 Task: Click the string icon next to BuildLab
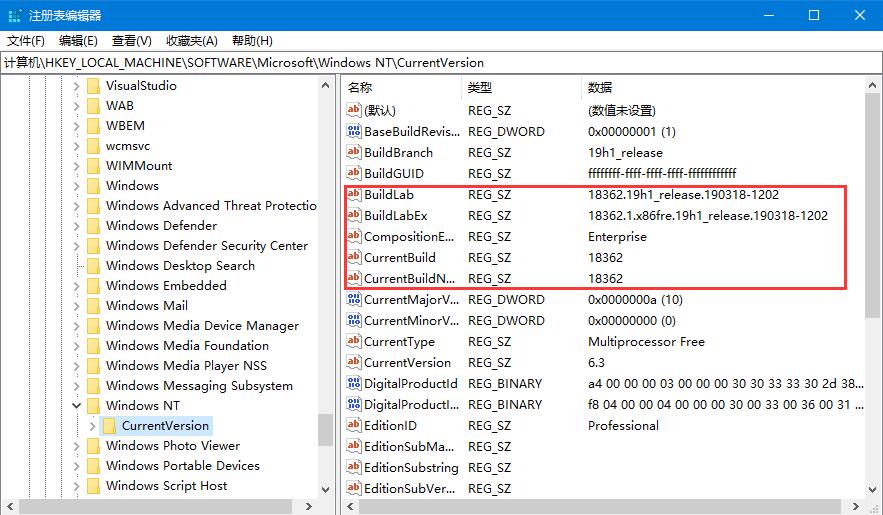(353, 194)
